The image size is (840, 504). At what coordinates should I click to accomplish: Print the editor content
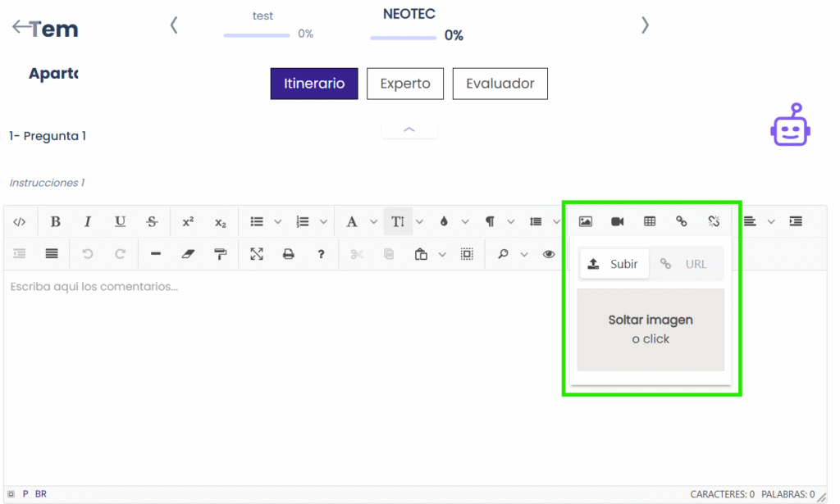click(x=288, y=253)
